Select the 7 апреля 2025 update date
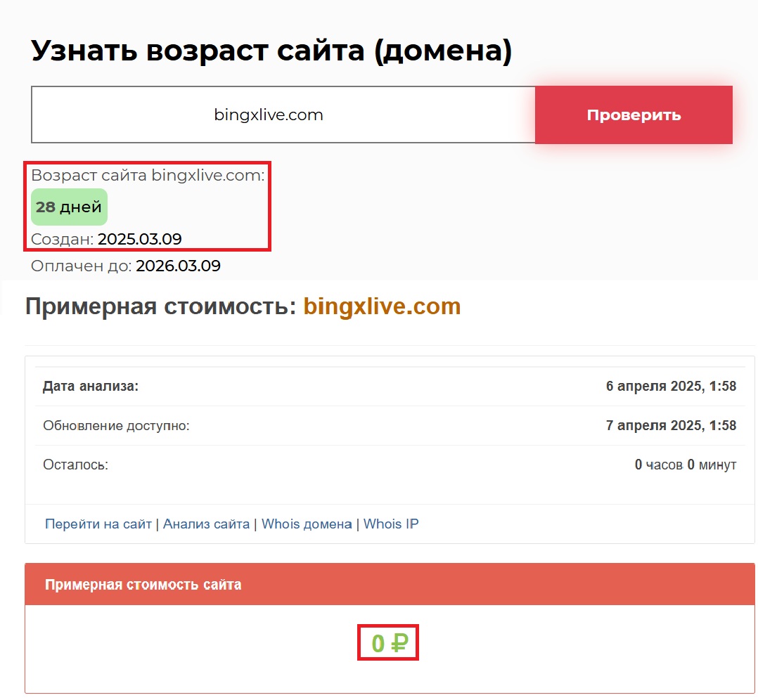Image resolution: width=758 pixels, height=700 pixels. tap(671, 426)
